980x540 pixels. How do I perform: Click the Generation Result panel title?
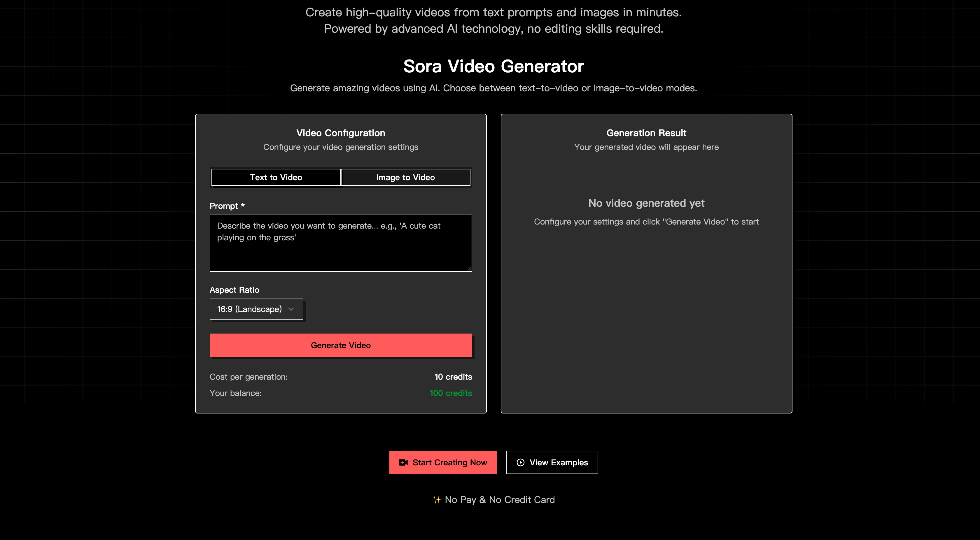pyautogui.click(x=646, y=133)
